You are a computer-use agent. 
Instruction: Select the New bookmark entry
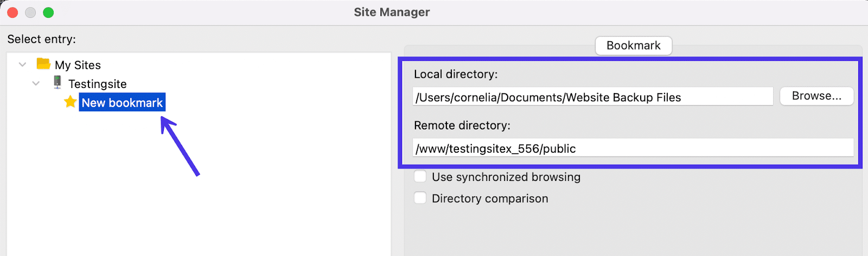(122, 103)
